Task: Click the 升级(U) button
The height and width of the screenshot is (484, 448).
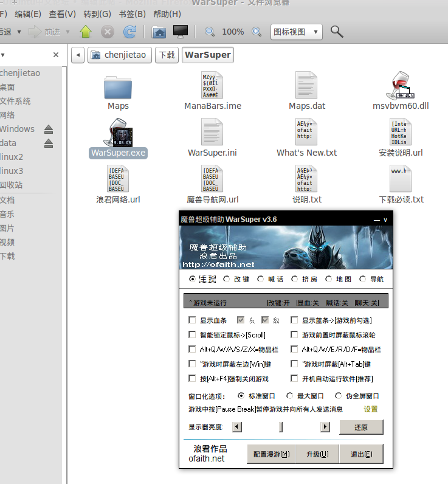Action: pyautogui.click(x=317, y=454)
